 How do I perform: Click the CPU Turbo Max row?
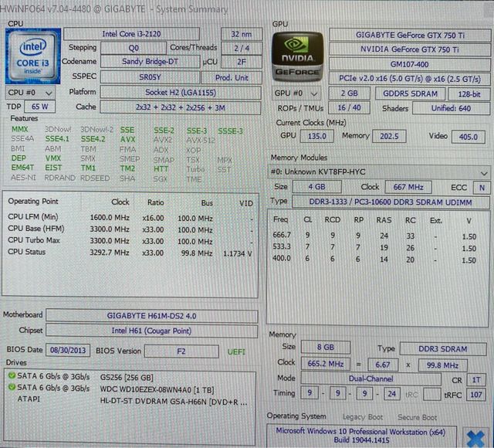tap(130, 241)
